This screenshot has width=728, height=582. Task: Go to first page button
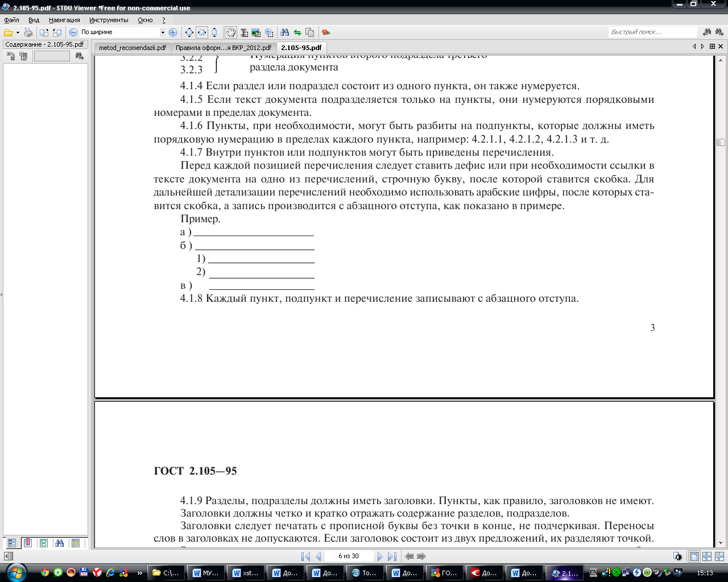pyautogui.click(x=305, y=556)
